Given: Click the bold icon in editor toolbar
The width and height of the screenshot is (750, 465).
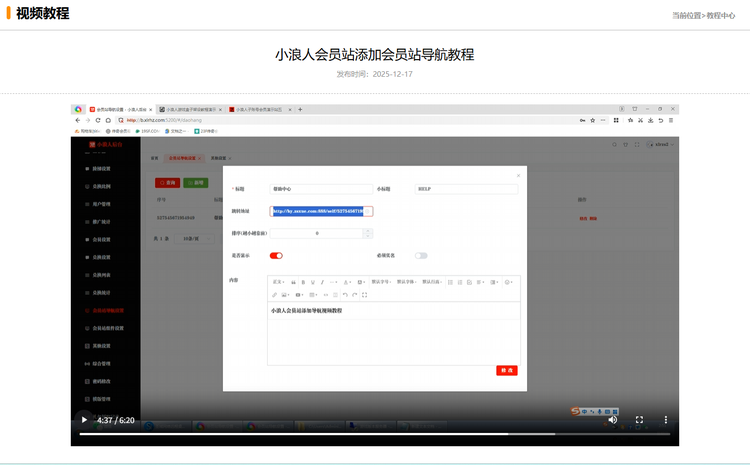Looking at the screenshot, I should [x=303, y=282].
